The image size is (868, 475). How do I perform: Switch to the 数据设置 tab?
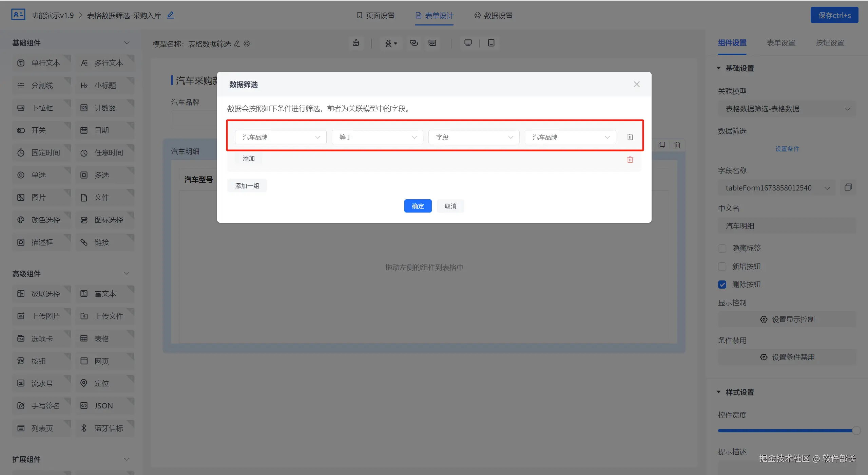[x=494, y=15]
